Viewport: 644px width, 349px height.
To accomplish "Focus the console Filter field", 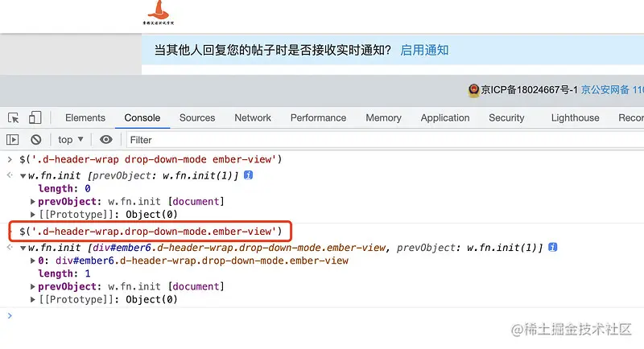I will (x=386, y=140).
